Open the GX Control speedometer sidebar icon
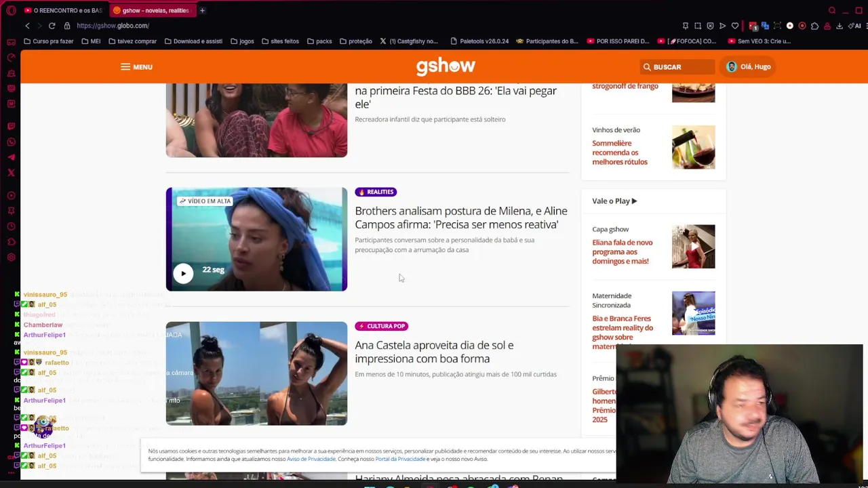868x488 pixels. 11,57
